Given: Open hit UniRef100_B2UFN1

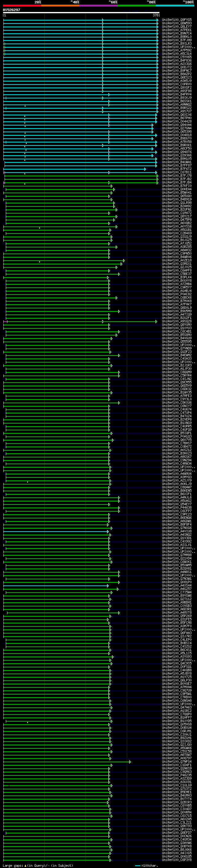Looking at the screenshot, I should [176, 209].
